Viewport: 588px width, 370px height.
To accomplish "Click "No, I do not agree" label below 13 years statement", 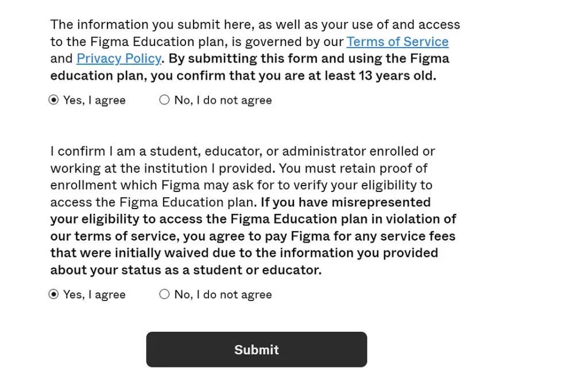I will [x=223, y=100].
